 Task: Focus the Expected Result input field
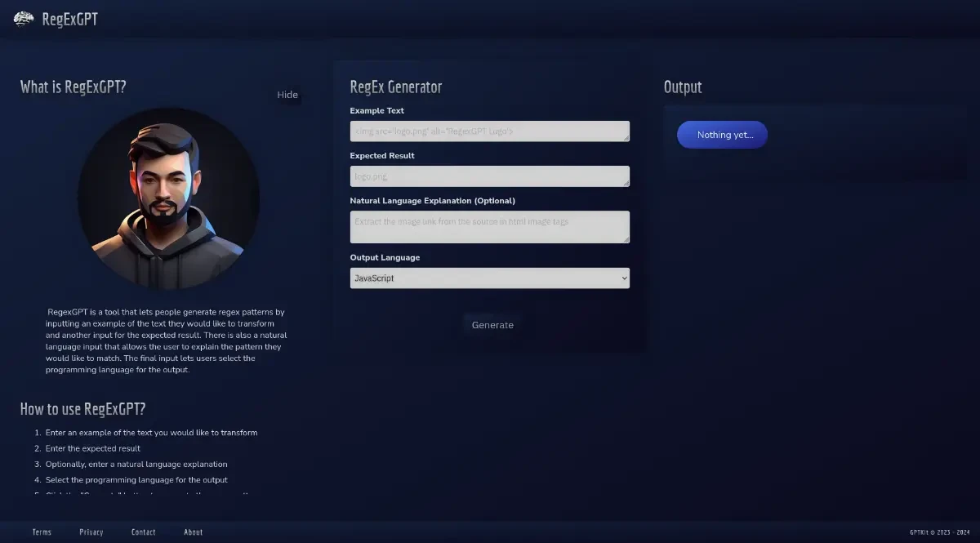[x=488, y=176]
